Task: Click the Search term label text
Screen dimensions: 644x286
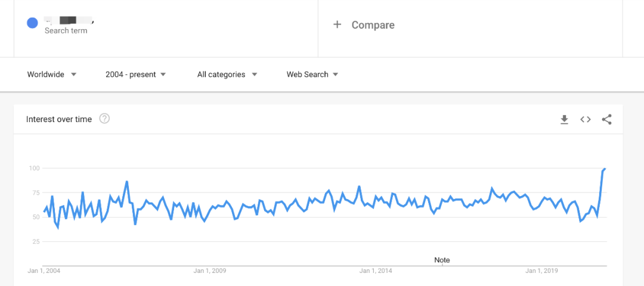Action: pyautogui.click(x=66, y=31)
